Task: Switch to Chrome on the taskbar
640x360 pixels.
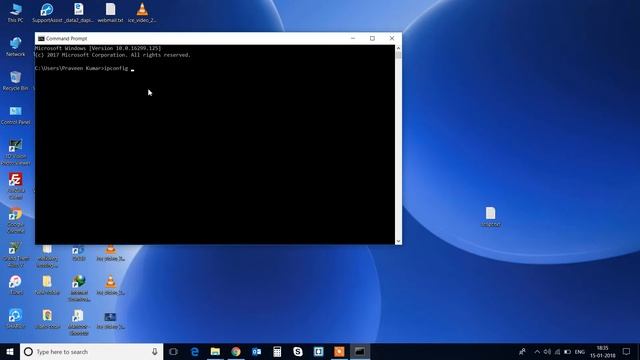Action: (x=236, y=351)
